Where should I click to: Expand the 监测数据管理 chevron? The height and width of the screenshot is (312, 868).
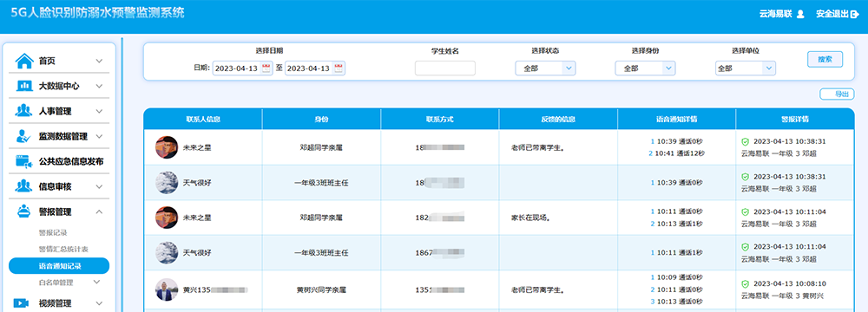click(x=99, y=136)
